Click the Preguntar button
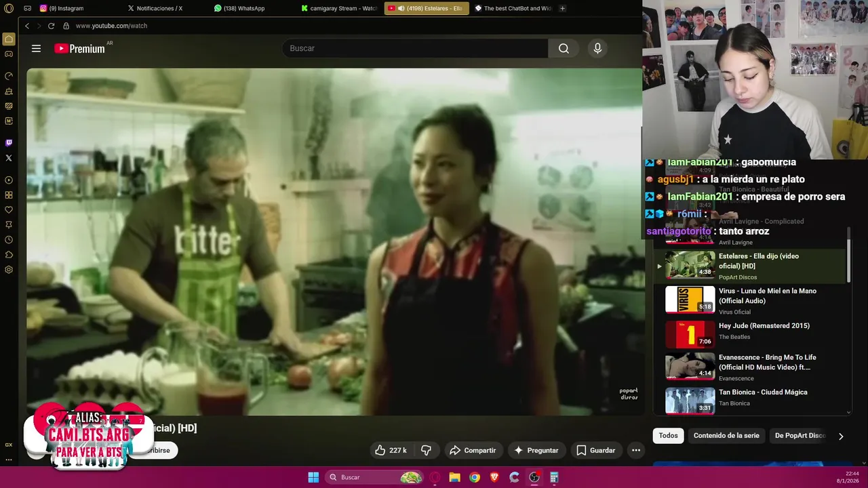This screenshot has width=868, height=488. click(x=536, y=450)
